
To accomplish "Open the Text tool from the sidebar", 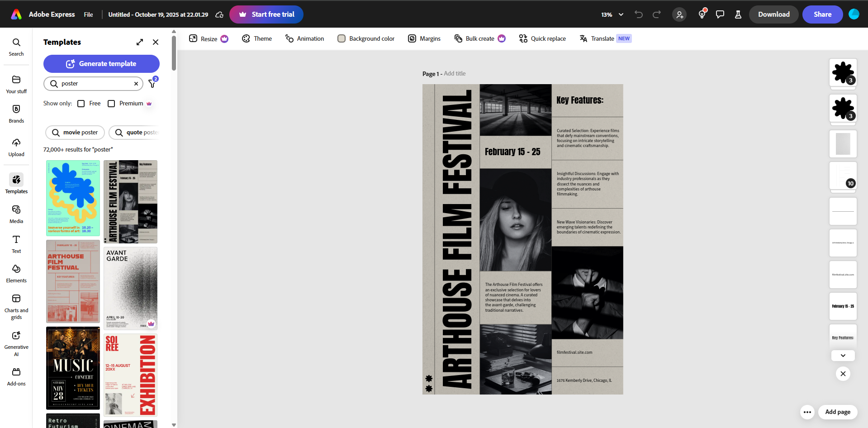I will click(x=16, y=243).
